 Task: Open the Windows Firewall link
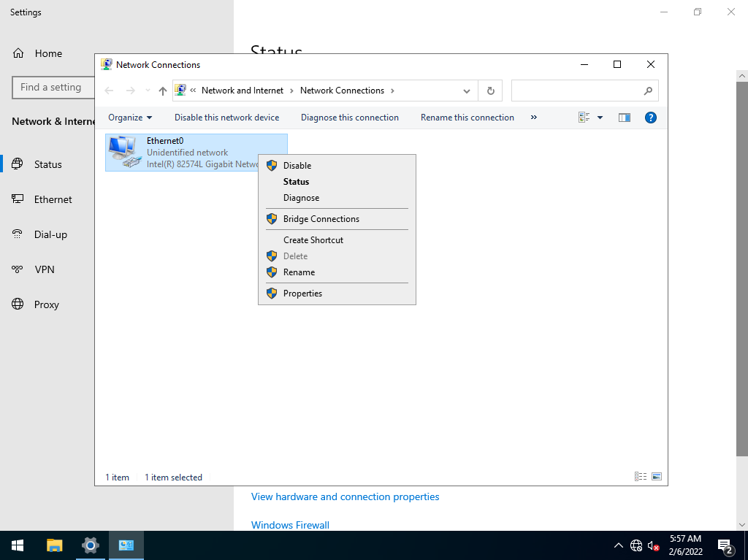pyautogui.click(x=290, y=525)
